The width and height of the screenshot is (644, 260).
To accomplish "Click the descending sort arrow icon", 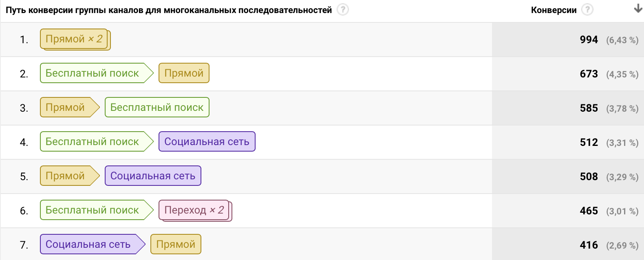I will point(638,9).
